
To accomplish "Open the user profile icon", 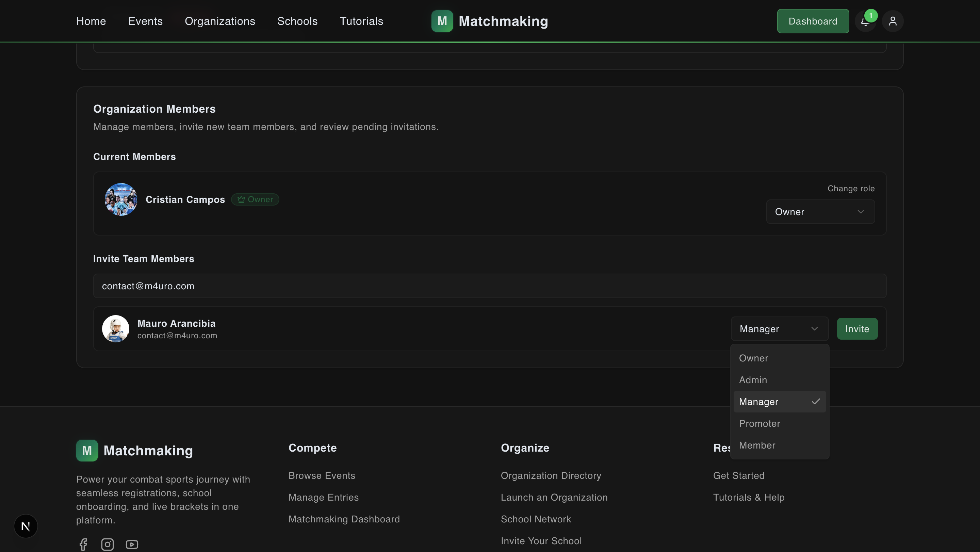I will (893, 21).
